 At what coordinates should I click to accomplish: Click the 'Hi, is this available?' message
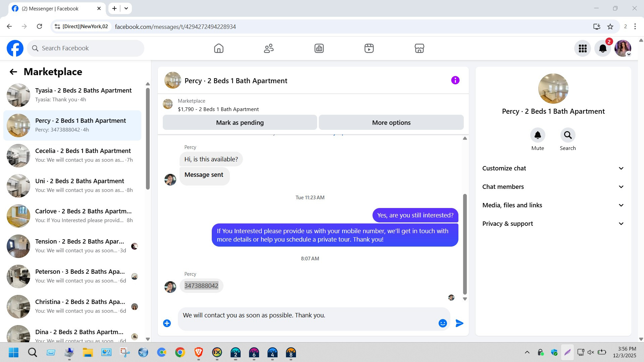pyautogui.click(x=211, y=159)
